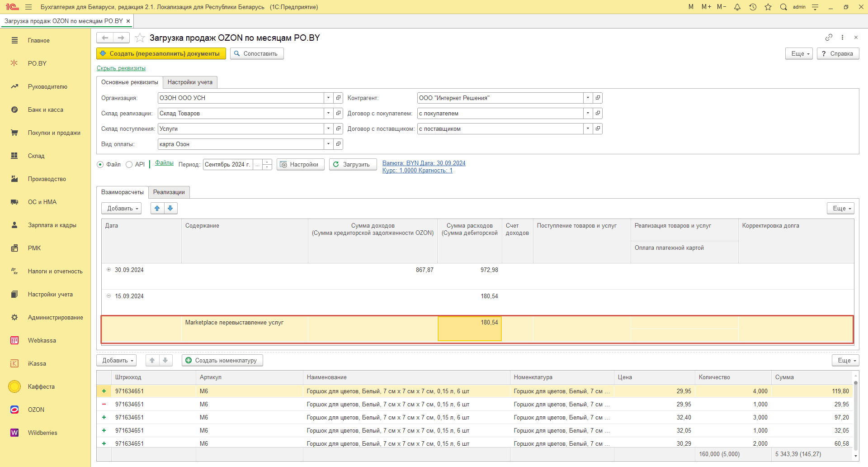Switch to Взаиморасчеты tab
This screenshot has height=467, width=868.
123,192
